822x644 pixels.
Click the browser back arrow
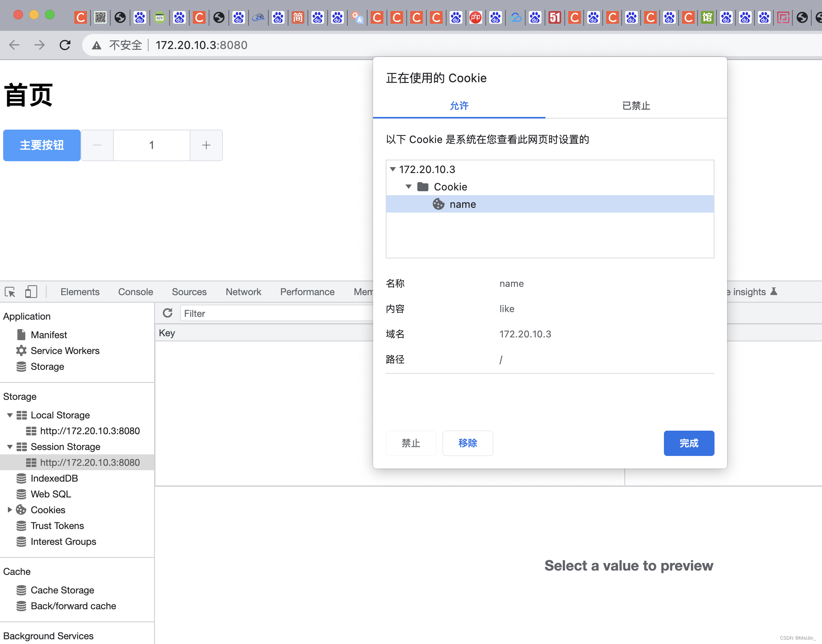14,45
